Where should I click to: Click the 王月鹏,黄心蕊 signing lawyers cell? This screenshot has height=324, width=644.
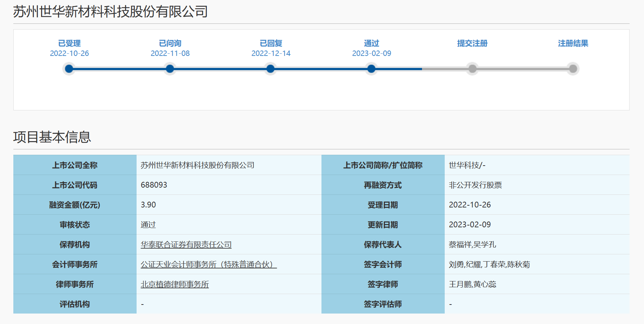[x=537, y=284]
